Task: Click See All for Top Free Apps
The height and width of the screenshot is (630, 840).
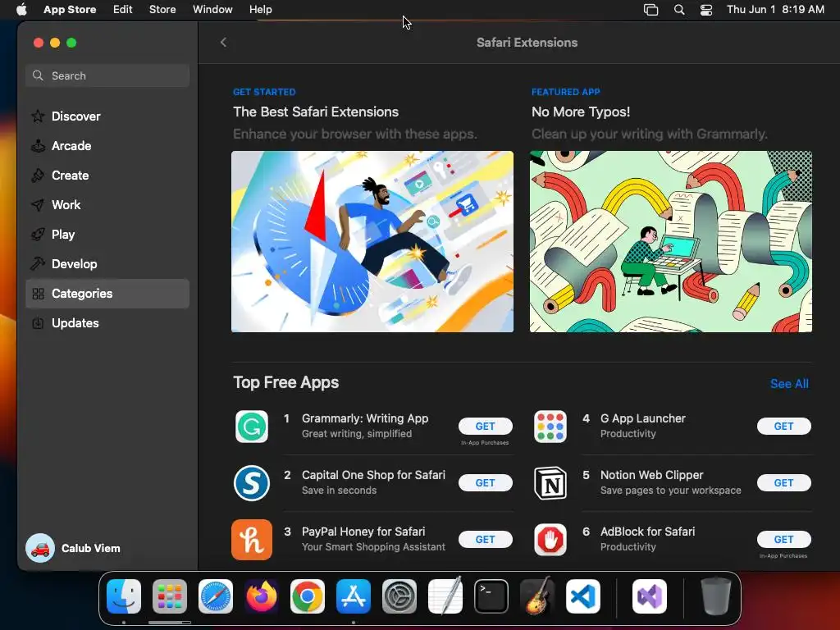Action: (789, 384)
